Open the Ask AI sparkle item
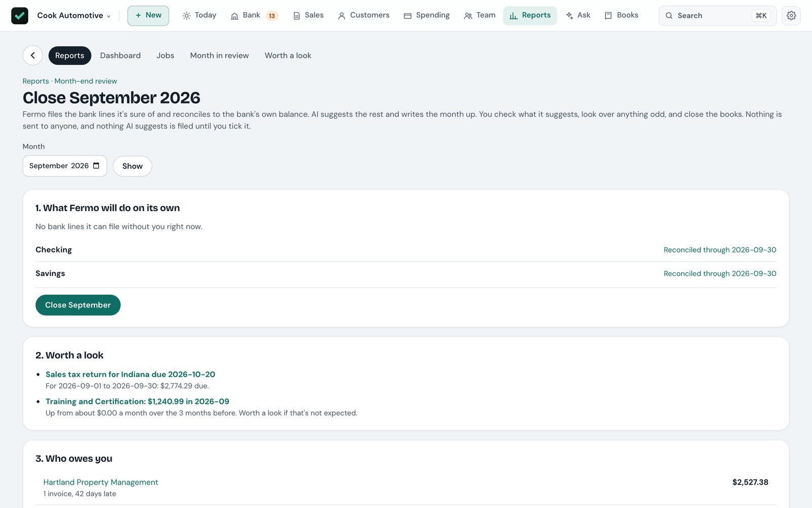The width and height of the screenshot is (812, 508). tap(578, 16)
